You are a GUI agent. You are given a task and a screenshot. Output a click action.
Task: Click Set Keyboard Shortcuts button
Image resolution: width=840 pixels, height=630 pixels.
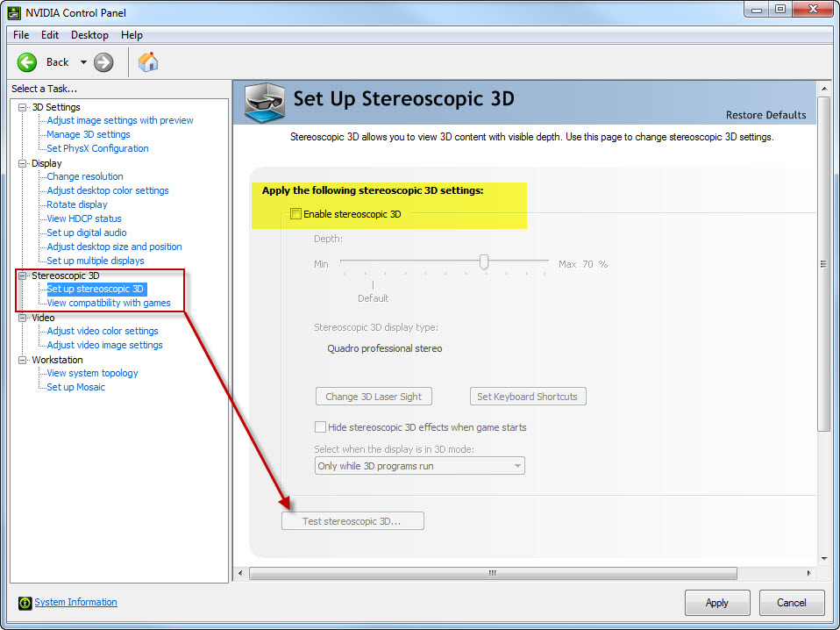coord(528,397)
